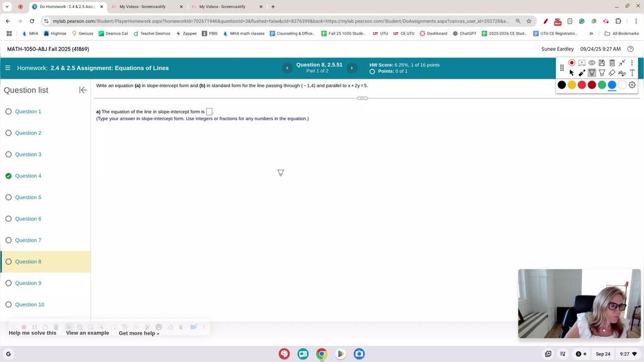Open the hamburger menu next to Homework
Viewport: 644px width, 362px height.
[x=8, y=68]
